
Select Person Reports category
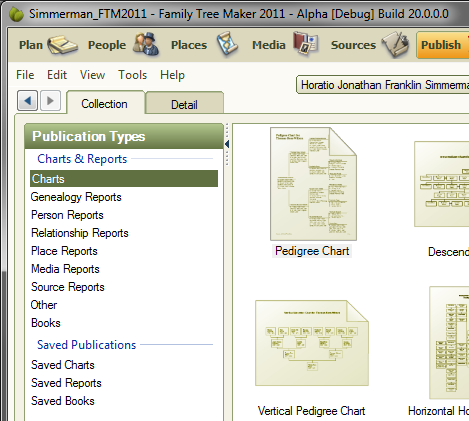[x=67, y=215]
